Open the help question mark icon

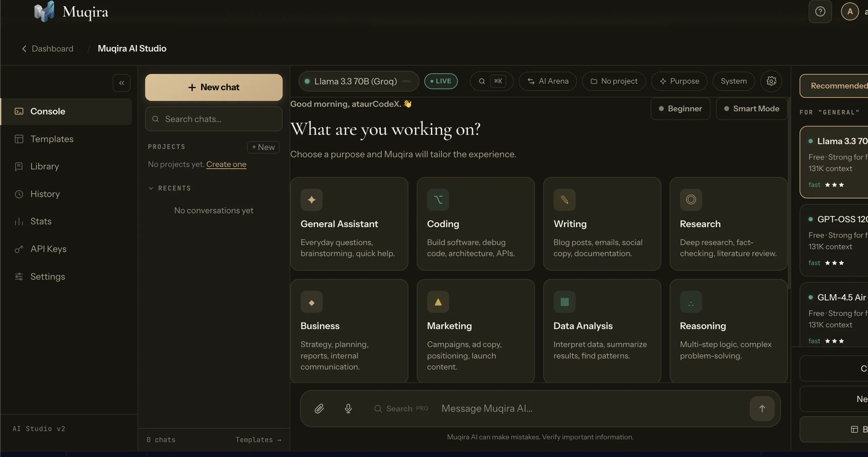(x=820, y=12)
